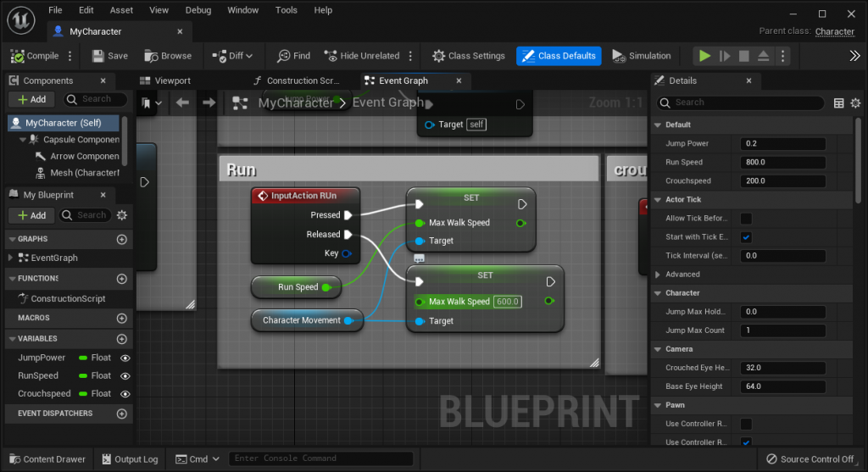Expand the EventGraph tree item
Viewport: 868px width, 472px height.
10,258
